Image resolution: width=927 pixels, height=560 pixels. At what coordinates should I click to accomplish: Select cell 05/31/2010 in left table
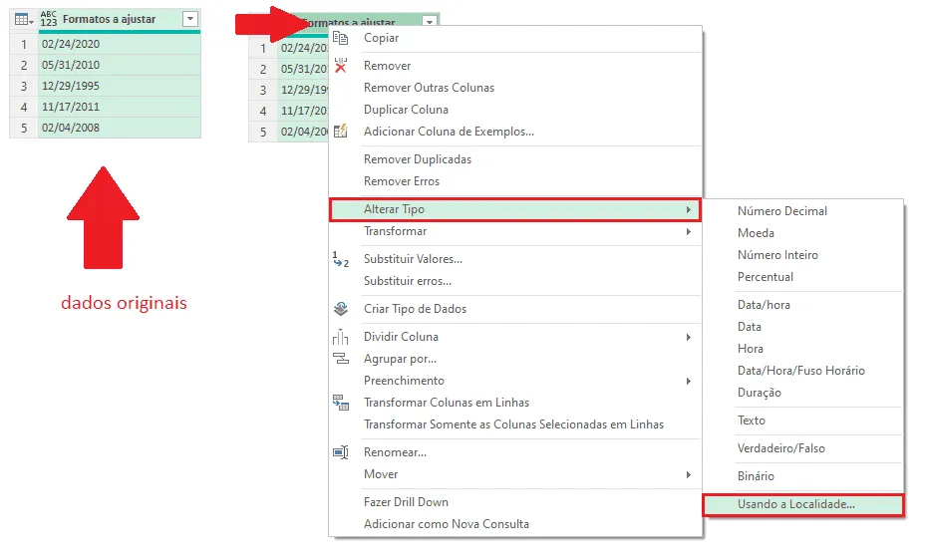[x=120, y=65]
